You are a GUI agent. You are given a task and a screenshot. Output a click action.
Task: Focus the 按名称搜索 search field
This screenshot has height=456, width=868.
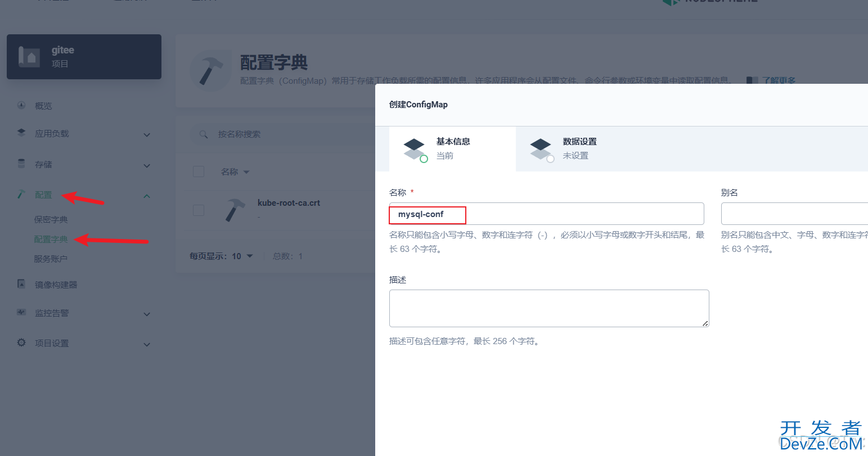(281, 134)
